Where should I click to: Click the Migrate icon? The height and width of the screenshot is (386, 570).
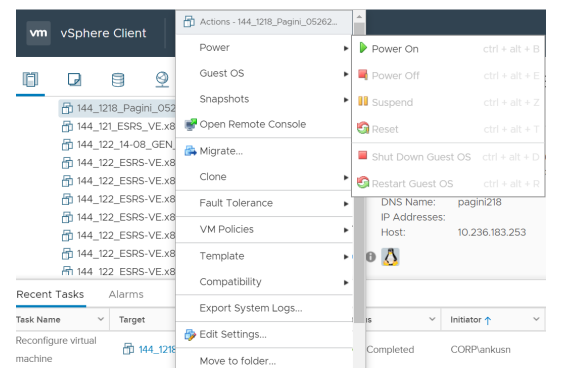click(x=190, y=150)
